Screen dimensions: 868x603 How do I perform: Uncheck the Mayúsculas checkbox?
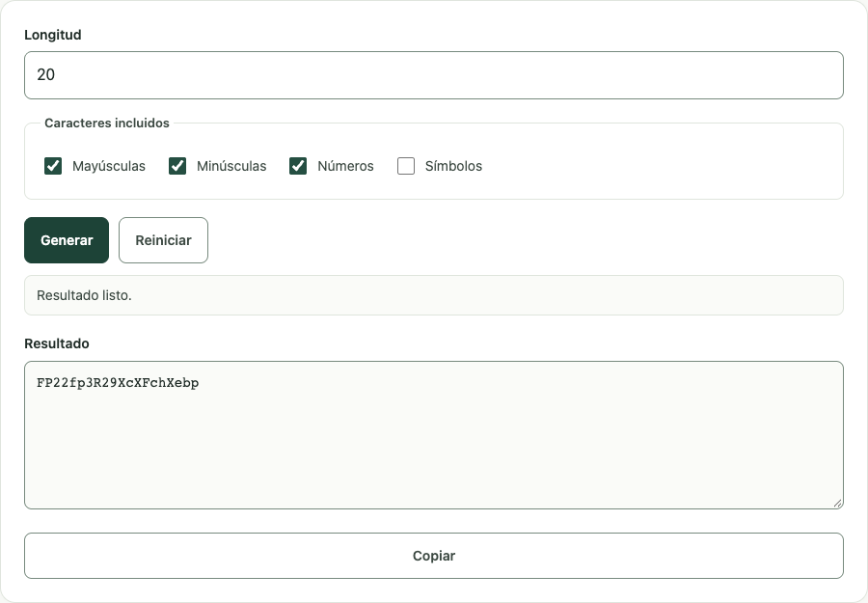coord(53,166)
